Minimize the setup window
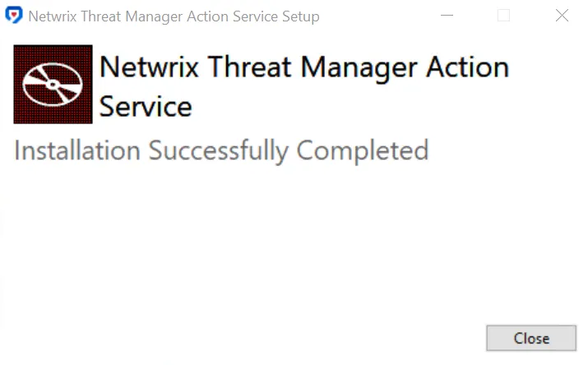The width and height of the screenshot is (588, 365). pos(447,16)
